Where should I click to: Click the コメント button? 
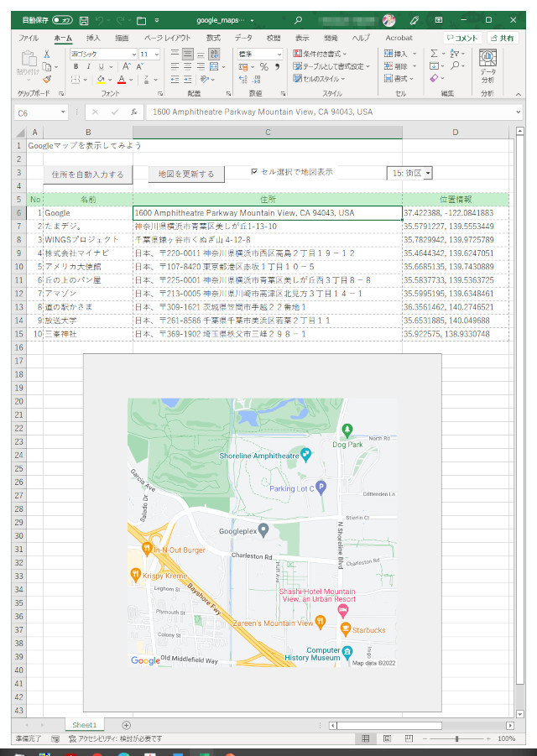pos(462,38)
